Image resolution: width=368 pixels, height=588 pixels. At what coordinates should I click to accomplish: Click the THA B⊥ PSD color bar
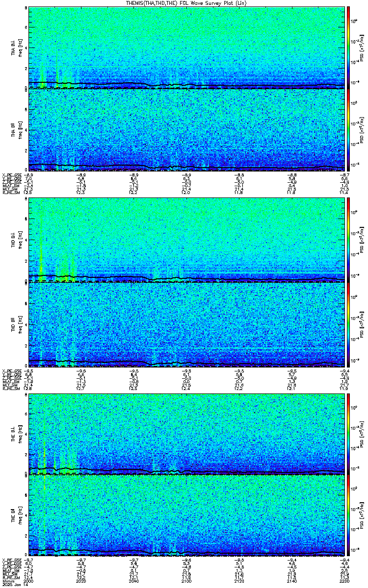tap(348, 48)
